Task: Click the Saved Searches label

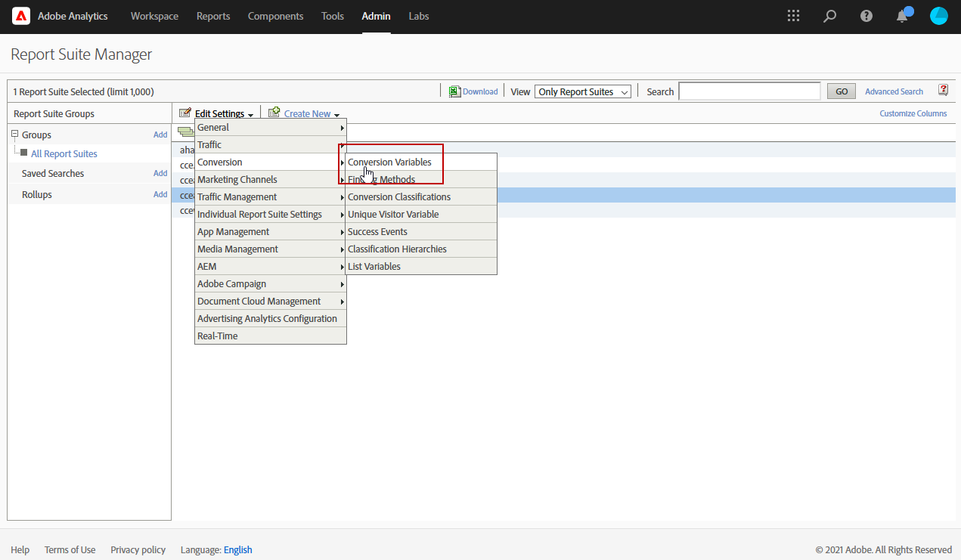Action: [53, 173]
